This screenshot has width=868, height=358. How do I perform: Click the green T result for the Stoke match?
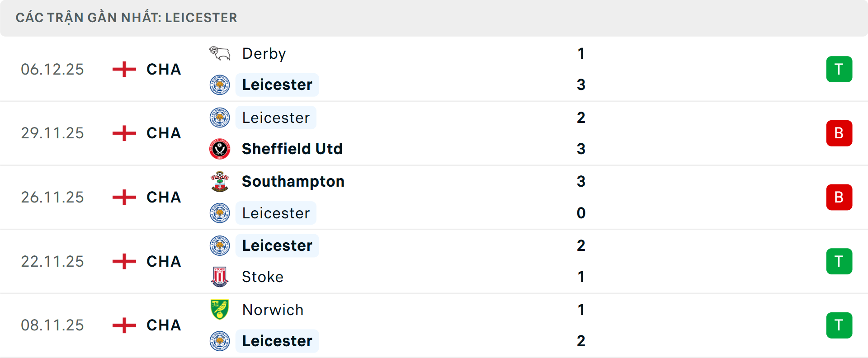coord(839,261)
